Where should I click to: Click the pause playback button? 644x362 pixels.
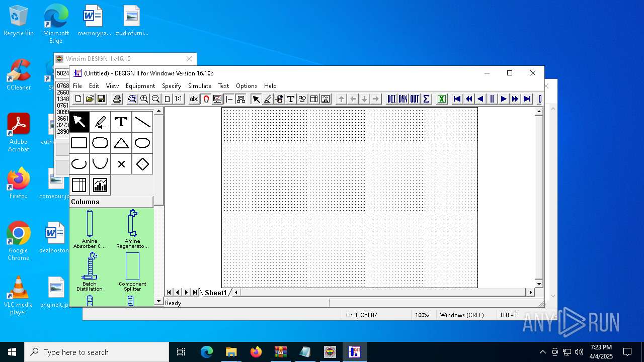(492, 99)
